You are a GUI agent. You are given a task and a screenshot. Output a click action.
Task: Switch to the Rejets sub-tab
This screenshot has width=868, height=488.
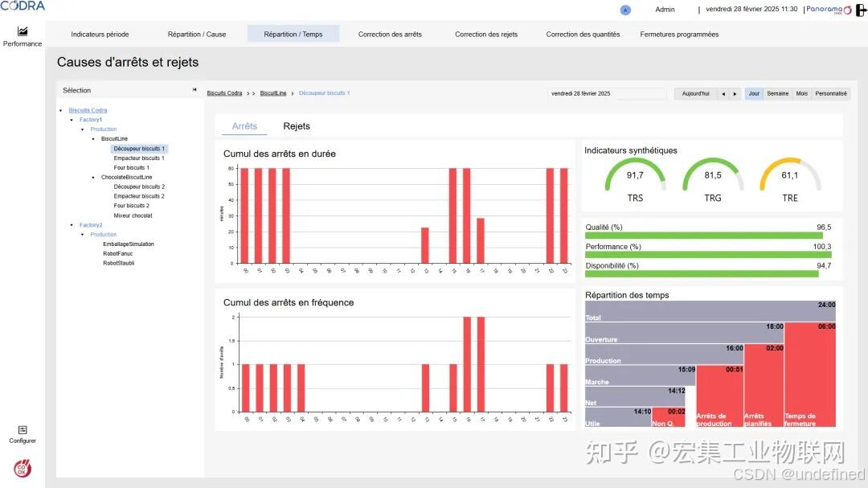click(296, 126)
